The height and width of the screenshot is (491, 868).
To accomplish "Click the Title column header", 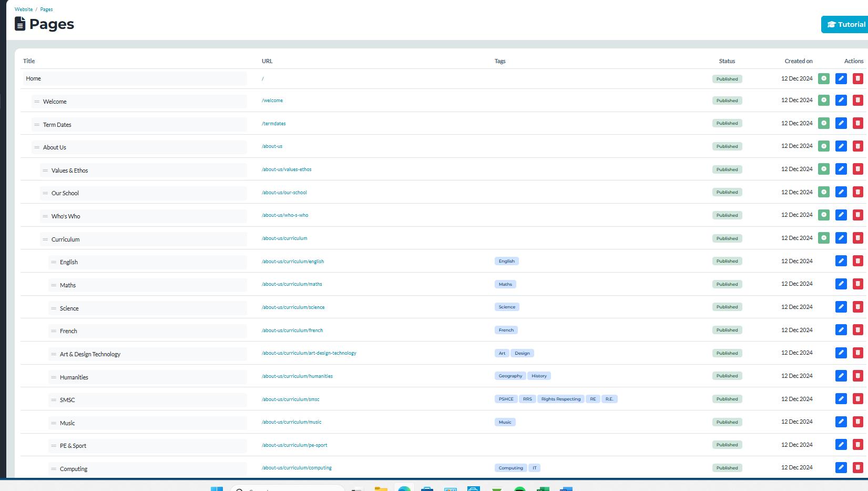I will [x=29, y=61].
